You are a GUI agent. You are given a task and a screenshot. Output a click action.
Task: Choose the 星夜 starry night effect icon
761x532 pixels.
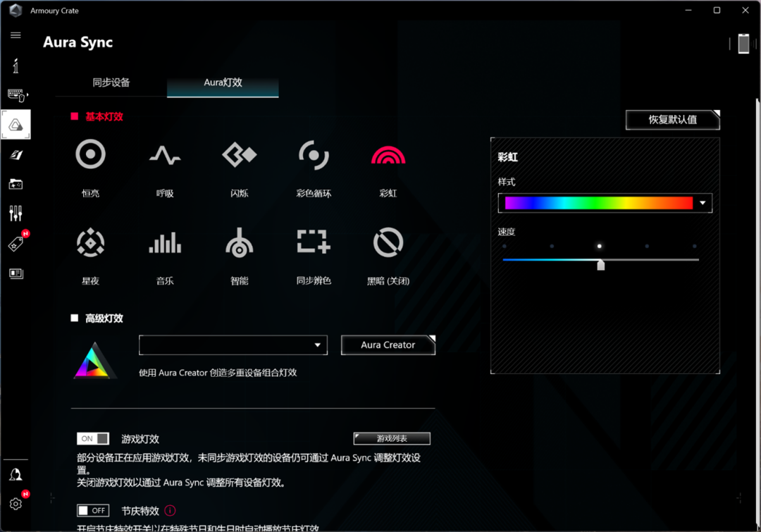[91, 242]
